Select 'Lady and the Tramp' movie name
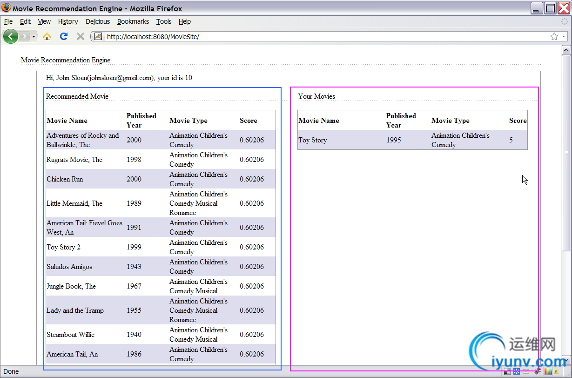 pyautogui.click(x=75, y=310)
